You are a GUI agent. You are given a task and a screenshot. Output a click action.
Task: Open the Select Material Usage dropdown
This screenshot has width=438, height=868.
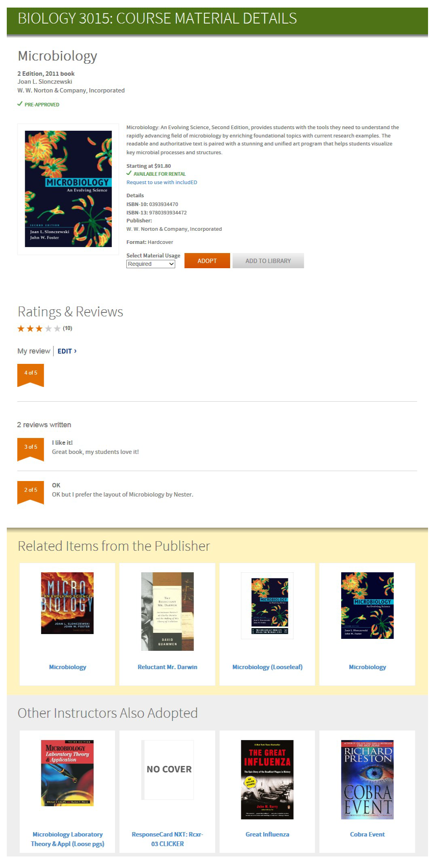coord(151,264)
